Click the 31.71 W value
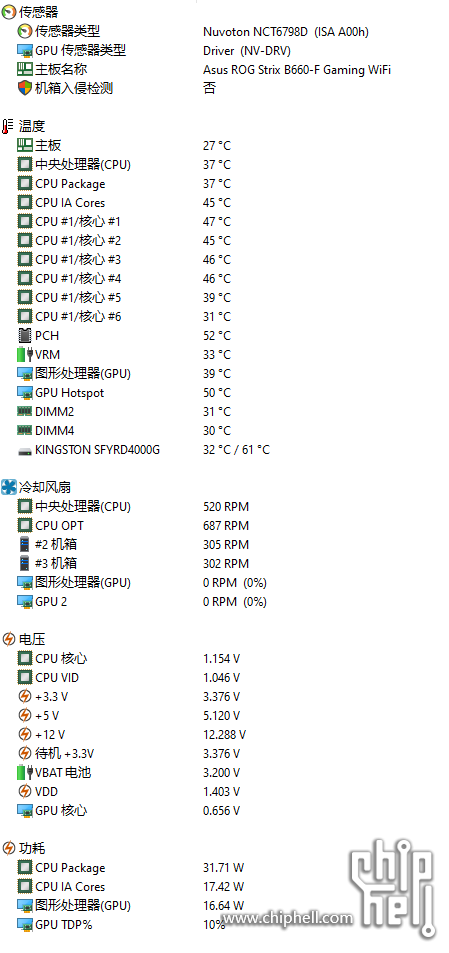449x953 pixels. (x=223, y=868)
